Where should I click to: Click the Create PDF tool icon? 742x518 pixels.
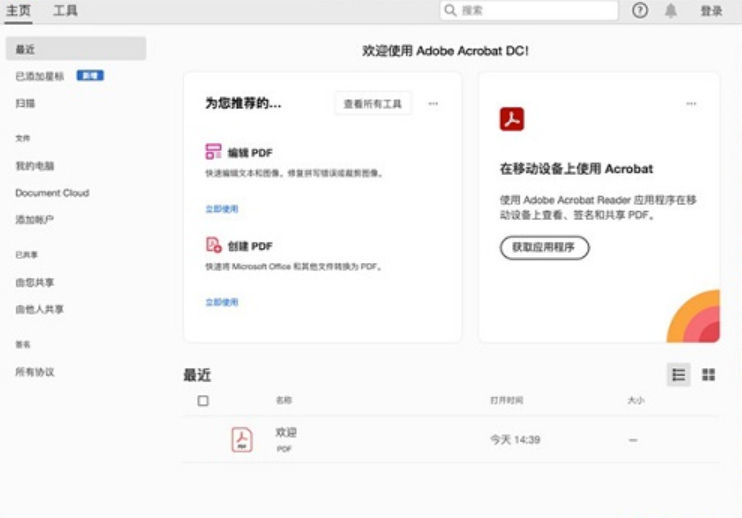pyautogui.click(x=213, y=245)
